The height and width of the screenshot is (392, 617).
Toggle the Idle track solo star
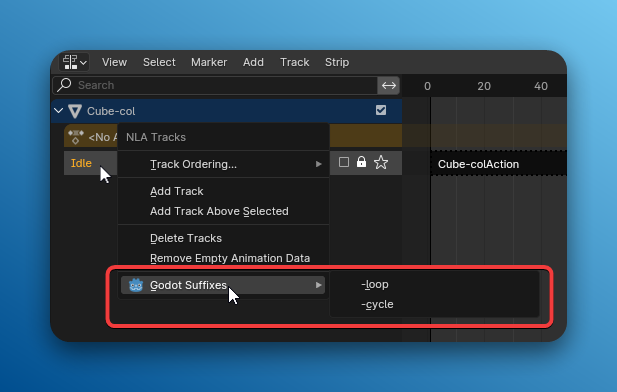[381, 162]
